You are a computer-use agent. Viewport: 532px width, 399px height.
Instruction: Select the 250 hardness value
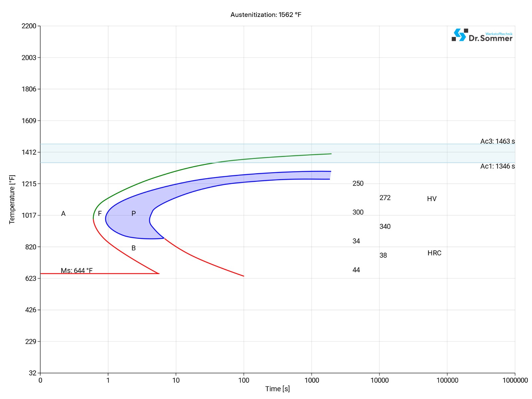point(358,184)
